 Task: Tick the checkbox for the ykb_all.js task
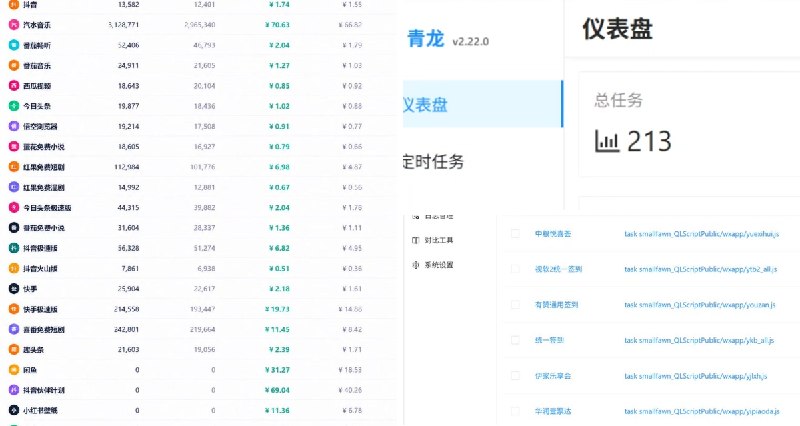[515, 340]
